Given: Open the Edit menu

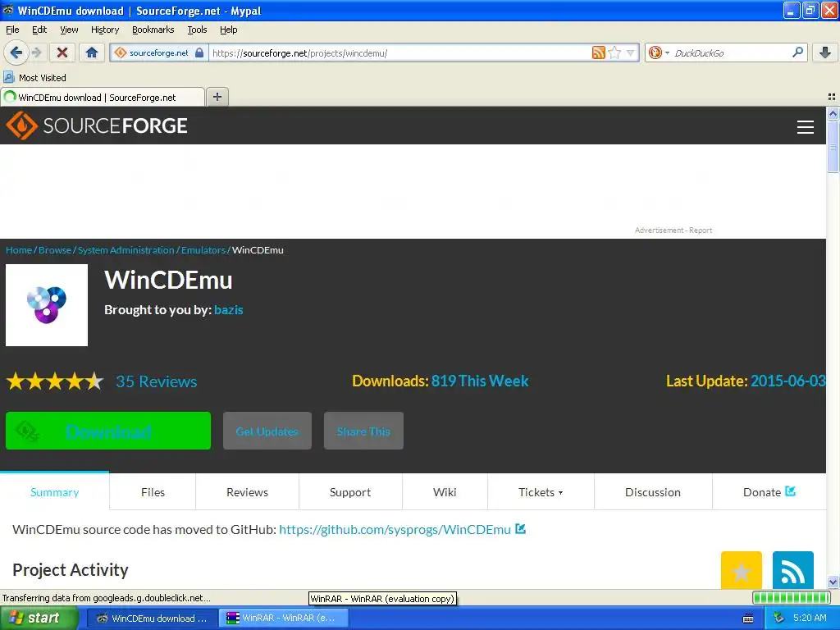Looking at the screenshot, I should pyautogui.click(x=39, y=30).
